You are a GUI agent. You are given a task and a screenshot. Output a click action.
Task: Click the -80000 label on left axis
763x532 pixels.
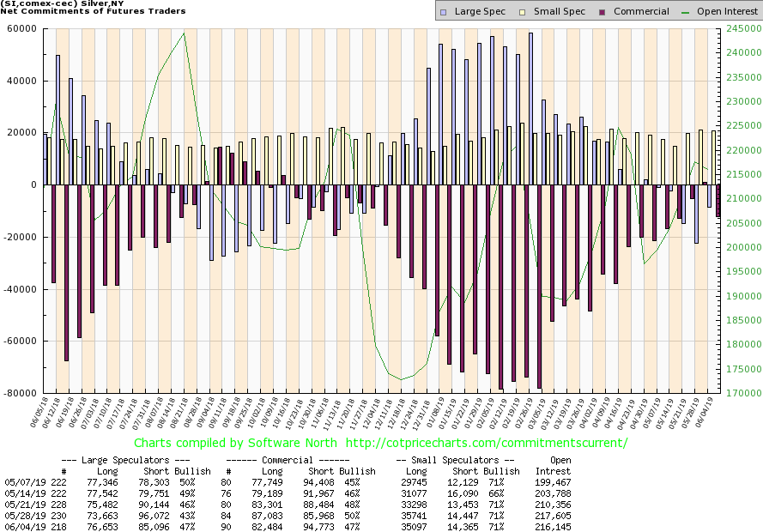(x=18, y=393)
